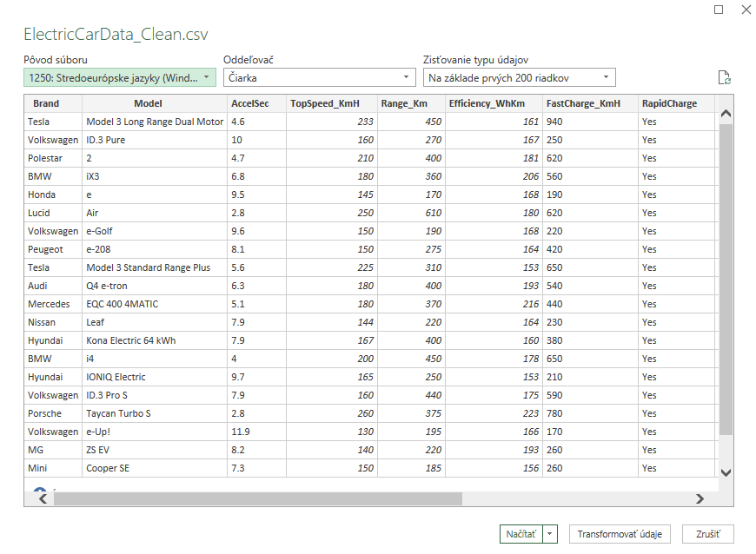Click the Zrušiť button

click(708, 534)
